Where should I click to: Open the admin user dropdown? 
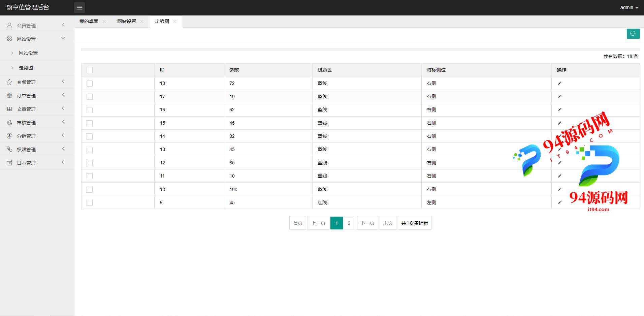pyautogui.click(x=629, y=7)
